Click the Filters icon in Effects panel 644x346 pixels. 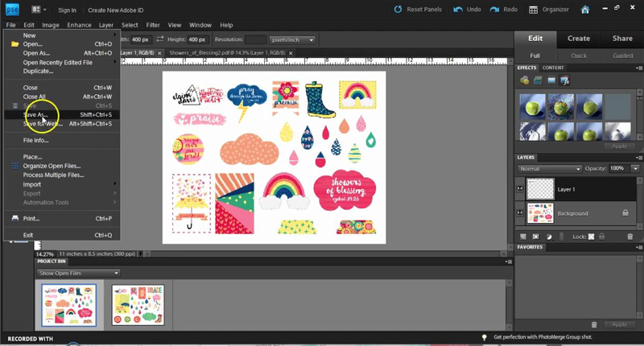coord(525,80)
